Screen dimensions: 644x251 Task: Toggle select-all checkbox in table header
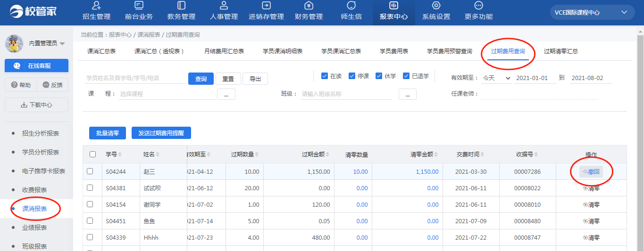[92, 154]
